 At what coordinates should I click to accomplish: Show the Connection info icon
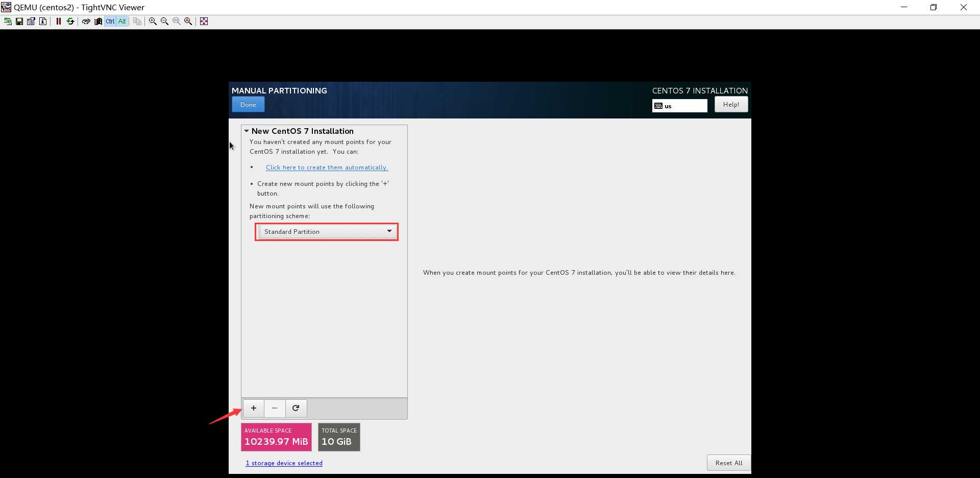click(43, 21)
